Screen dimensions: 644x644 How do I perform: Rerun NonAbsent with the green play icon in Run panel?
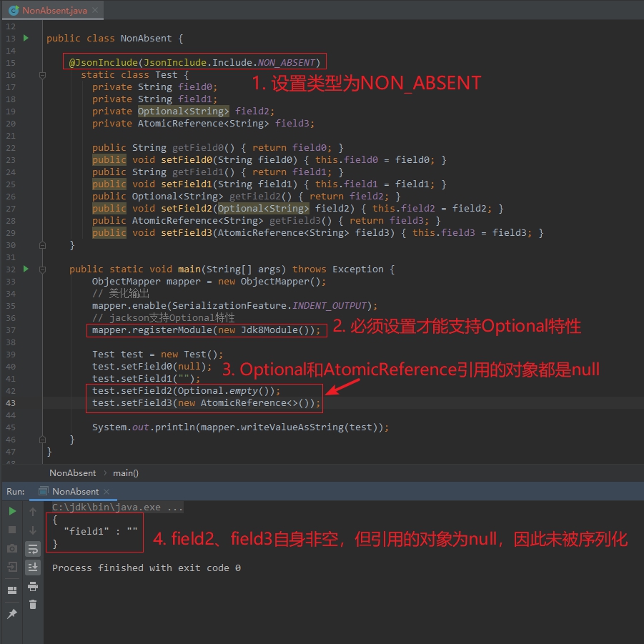(x=12, y=511)
